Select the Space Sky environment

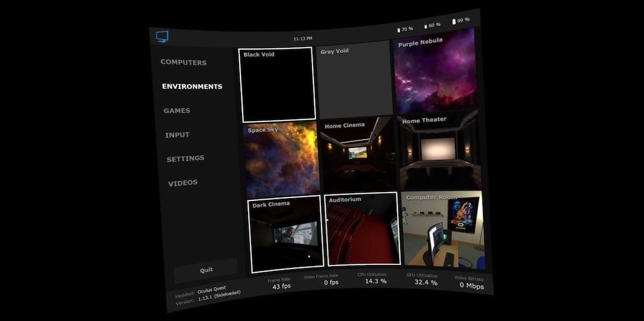[281, 160]
